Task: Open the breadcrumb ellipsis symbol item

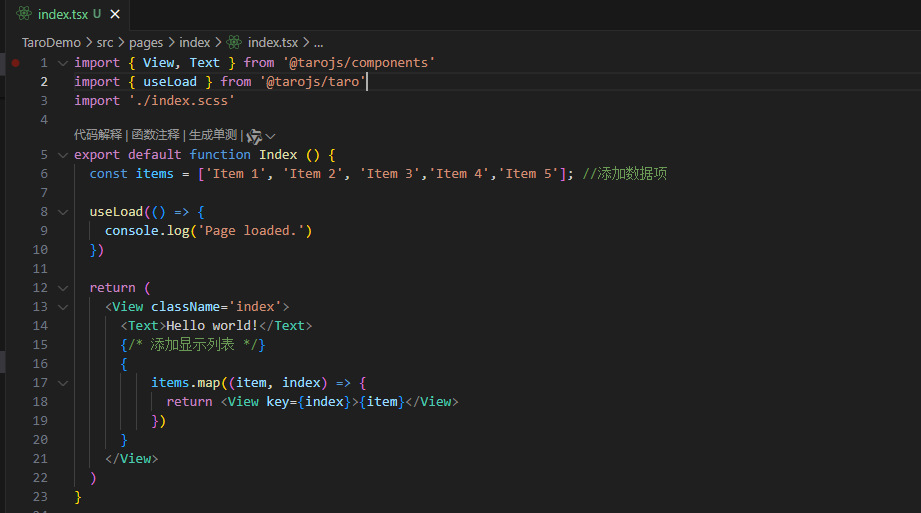Action: point(318,43)
